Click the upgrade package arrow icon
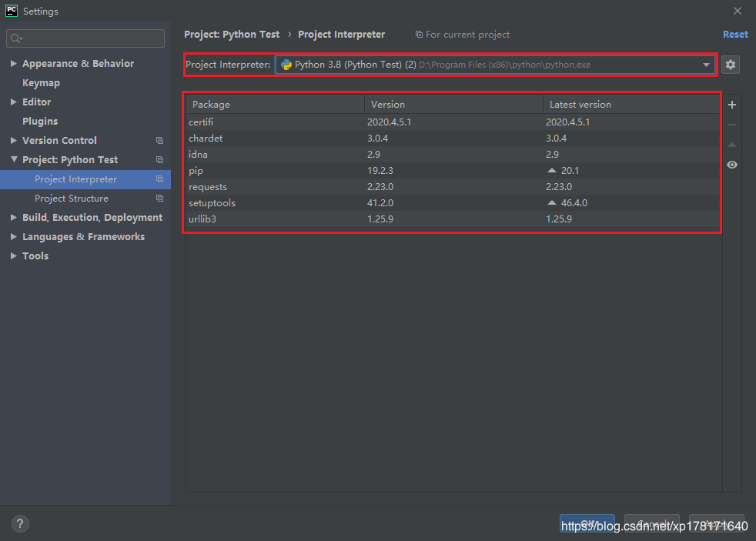This screenshot has width=756, height=541. click(x=732, y=145)
